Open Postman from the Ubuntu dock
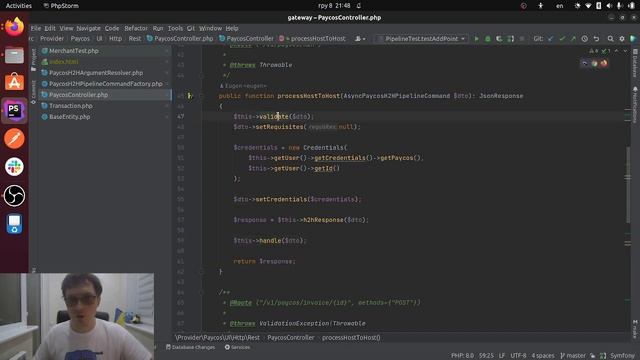640x360 pixels. (x=14, y=138)
